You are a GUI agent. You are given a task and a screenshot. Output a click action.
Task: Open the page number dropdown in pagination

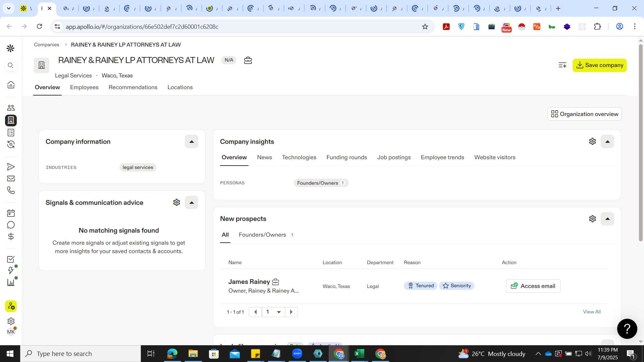point(273,312)
